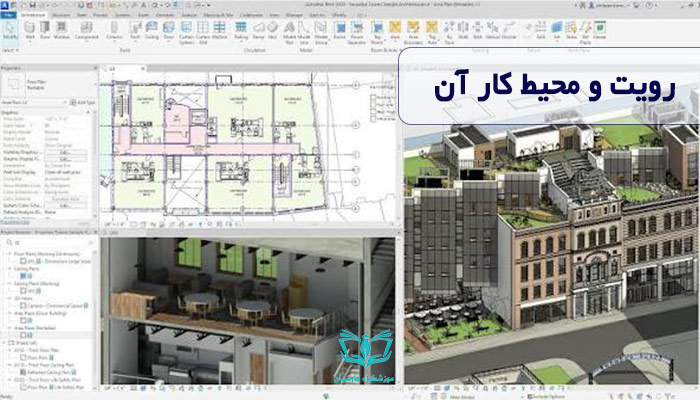Click Edit for System Color Schemes
This screenshot has height=400, width=700.
tap(66, 205)
